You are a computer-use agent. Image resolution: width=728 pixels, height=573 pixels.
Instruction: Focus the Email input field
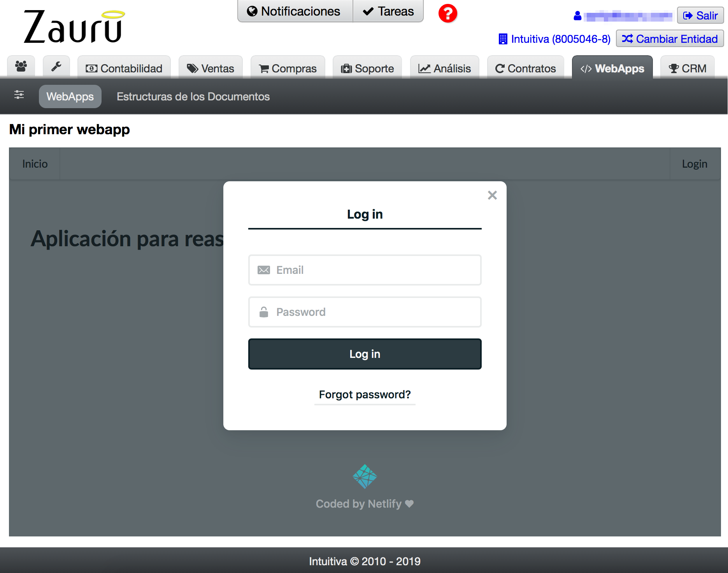(x=365, y=270)
